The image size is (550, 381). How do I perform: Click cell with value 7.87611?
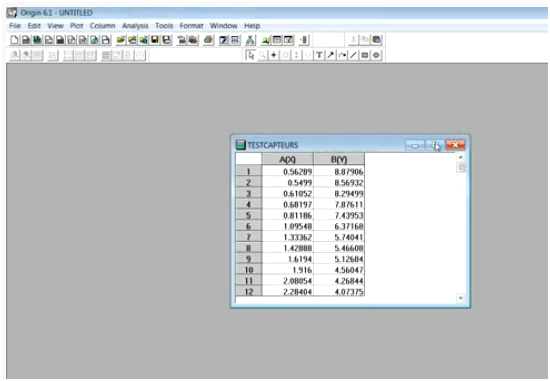339,204
